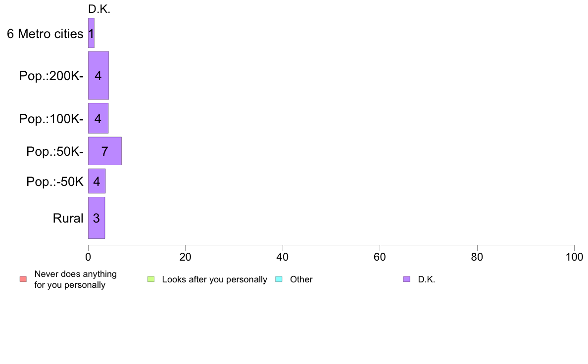The height and width of the screenshot is (364, 588).
Task: Click the 'Looks after you personally' legend label
Action: click(214, 279)
